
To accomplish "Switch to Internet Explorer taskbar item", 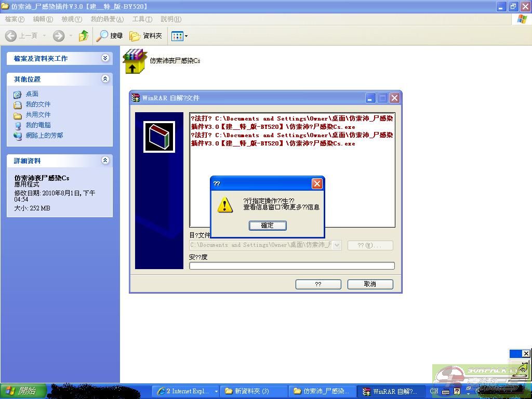I will (185, 391).
